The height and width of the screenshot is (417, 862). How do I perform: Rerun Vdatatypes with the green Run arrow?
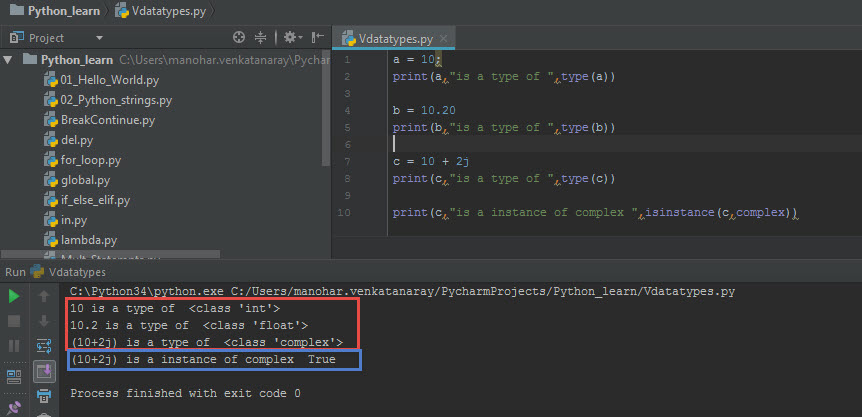point(14,297)
